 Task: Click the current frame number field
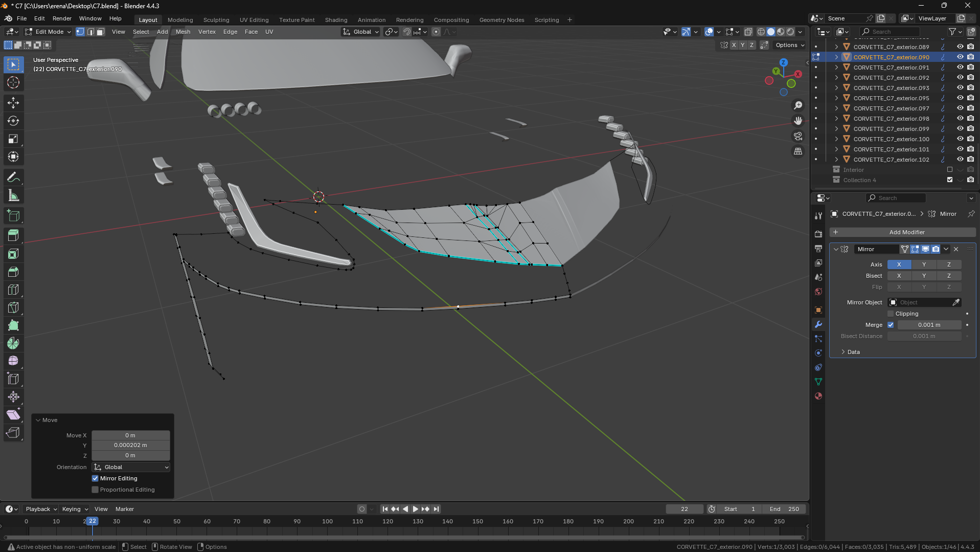(685, 509)
